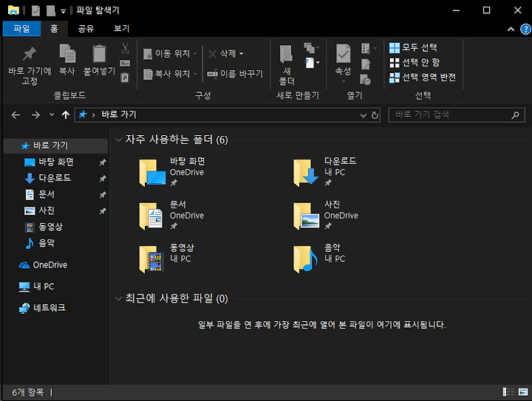
Task: Open the 사진 OneDrive folder tile
Action: [326, 215]
